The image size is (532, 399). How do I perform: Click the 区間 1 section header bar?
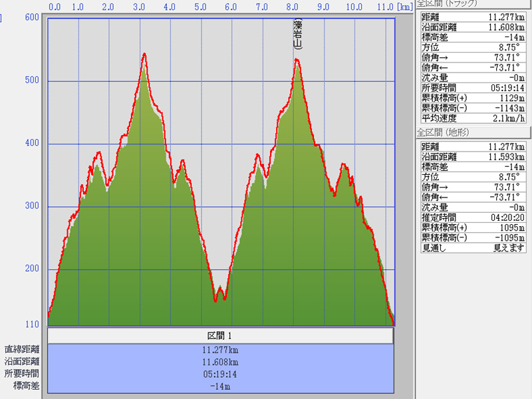(x=220, y=336)
